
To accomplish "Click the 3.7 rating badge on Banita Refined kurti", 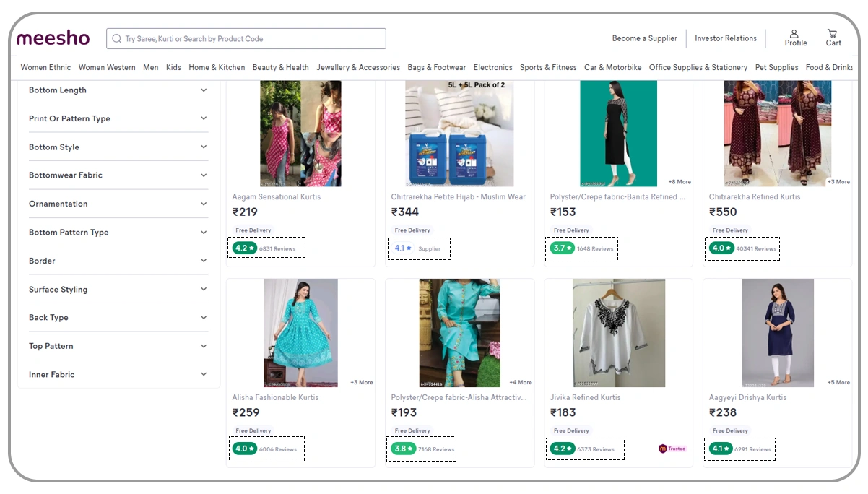I will point(561,248).
